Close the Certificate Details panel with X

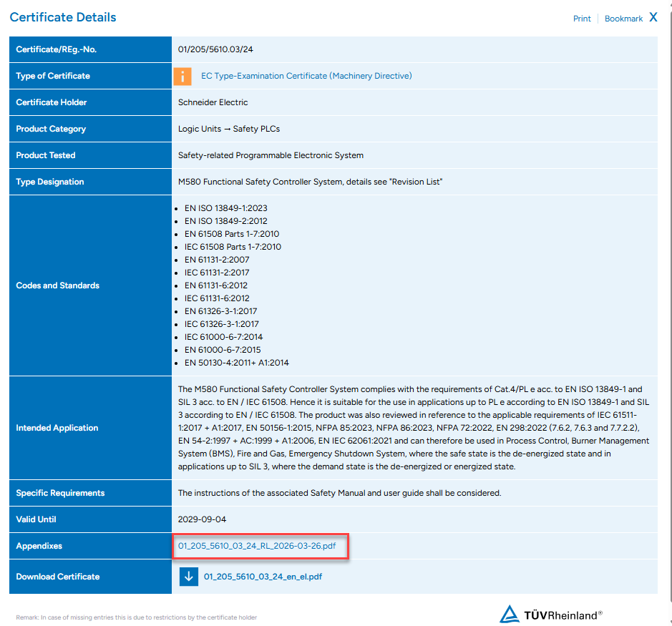pyautogui.click(x=653, y=17)
